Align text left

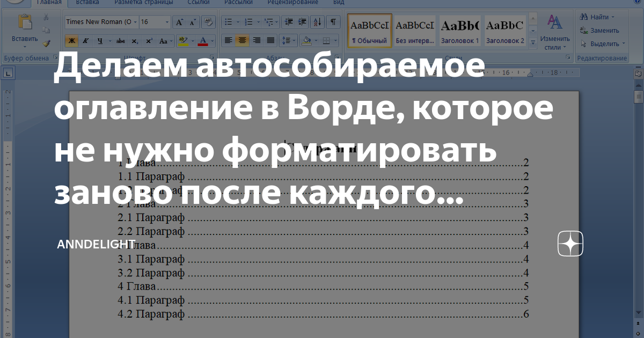tap(229, 41)
